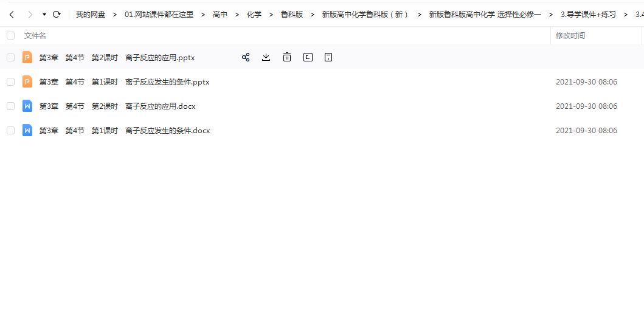Image resolution: width=644 pixels, height=321 pixels.
Task: Open file 第3章 第4节 第2课时 离子反应的应用.pptx
Action: (117, 58)
